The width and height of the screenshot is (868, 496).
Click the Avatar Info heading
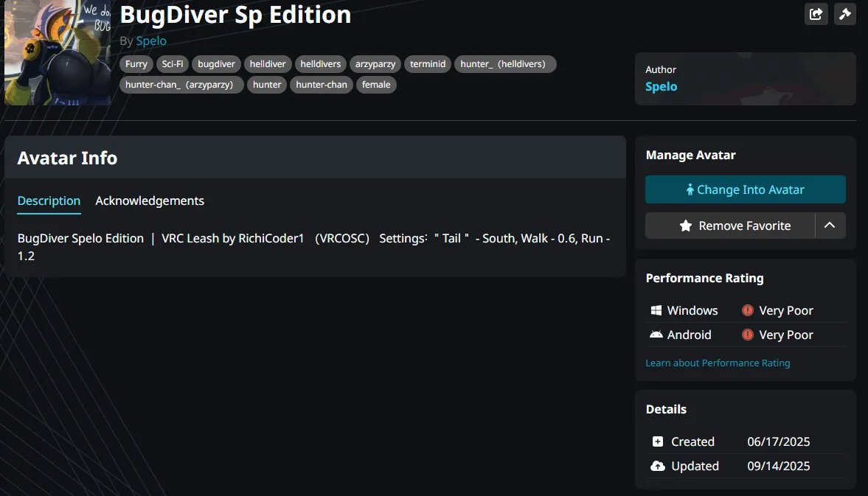67,158
